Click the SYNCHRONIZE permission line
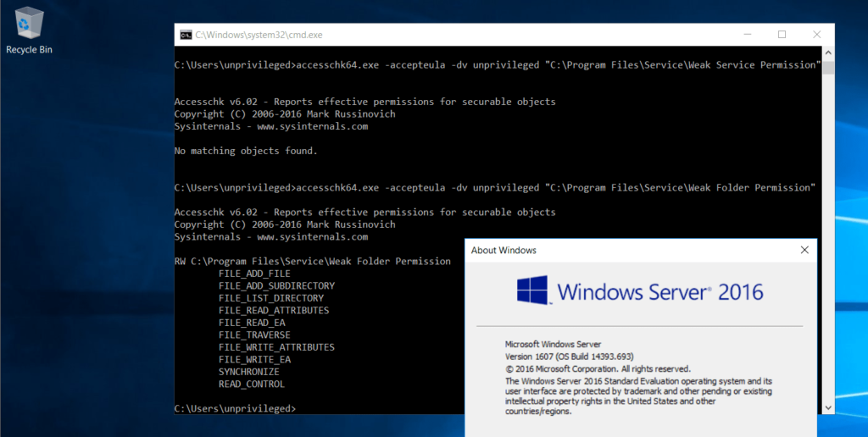868x437 pixels. pos(249,372)
